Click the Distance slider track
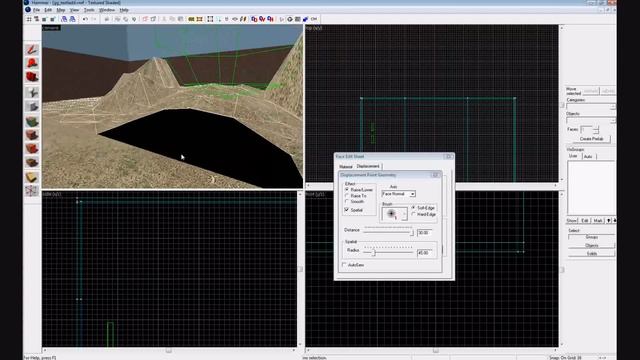The image size is (640, 360). (388, 232)
